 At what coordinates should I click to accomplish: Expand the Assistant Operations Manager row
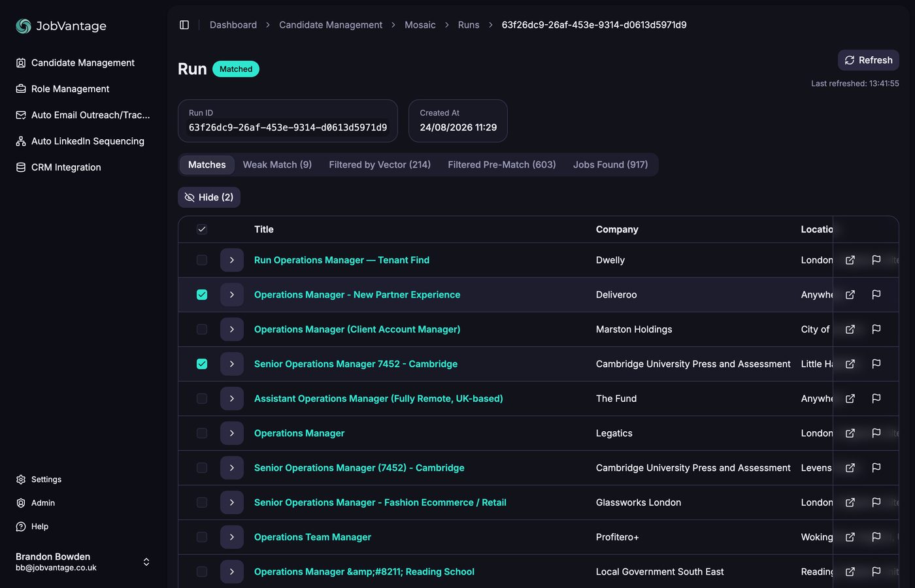click(x=232, y=399)
